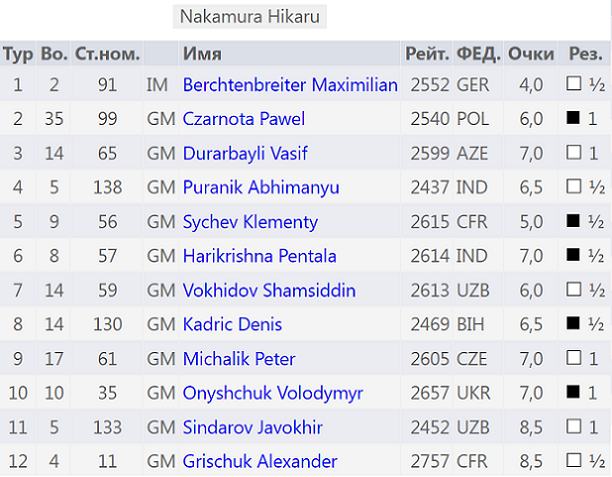Click Durarbayli Vasif name link
The width and height of the screenshot is (612, 477).
[244, 153]
